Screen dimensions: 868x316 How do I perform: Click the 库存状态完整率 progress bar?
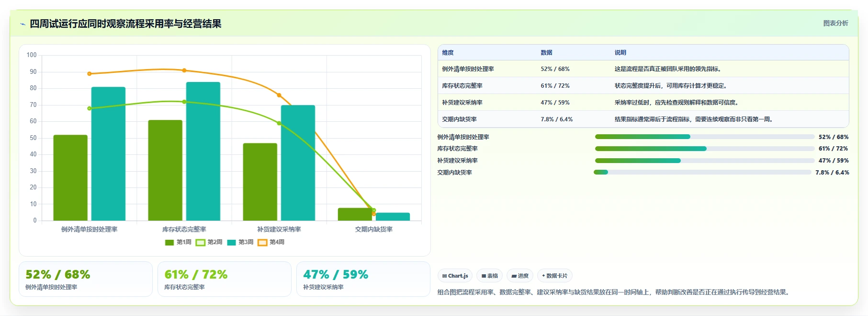(x=704, y=149)
